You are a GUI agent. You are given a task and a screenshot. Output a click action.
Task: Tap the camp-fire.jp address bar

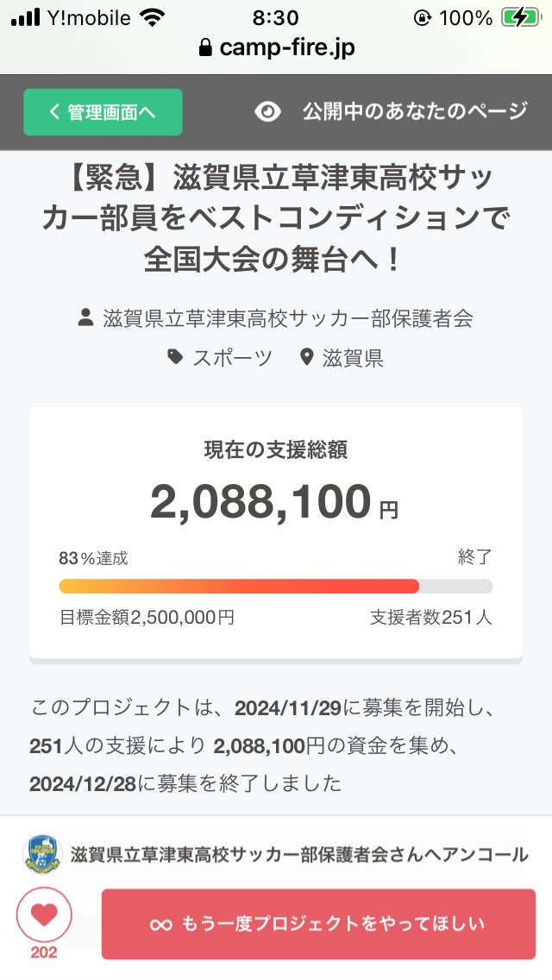(x=276, y=47)
